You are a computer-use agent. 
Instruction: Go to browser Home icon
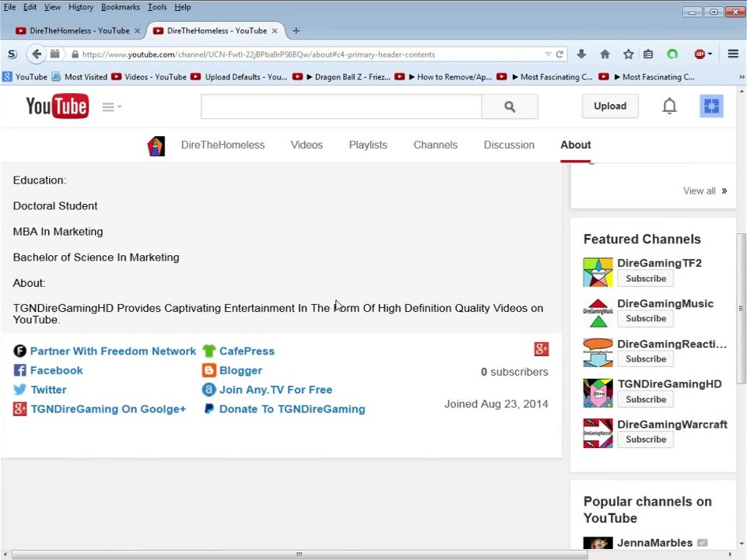[x=605, y=54]
